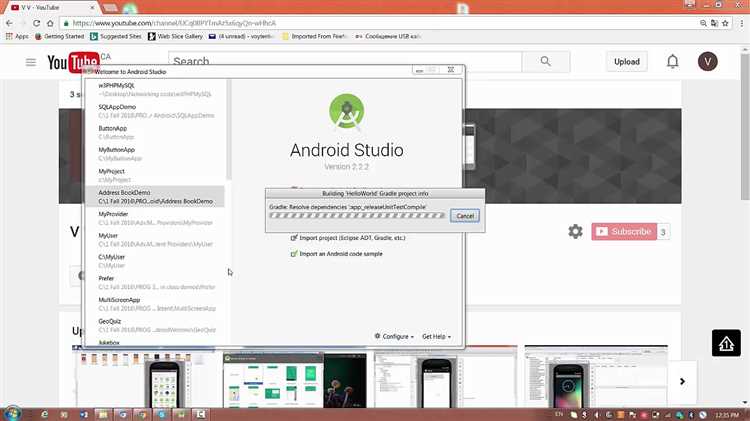
Task: Open Imported From Firefox bookmarks folder
Action: pyautogui.click(x=315, y=36)
